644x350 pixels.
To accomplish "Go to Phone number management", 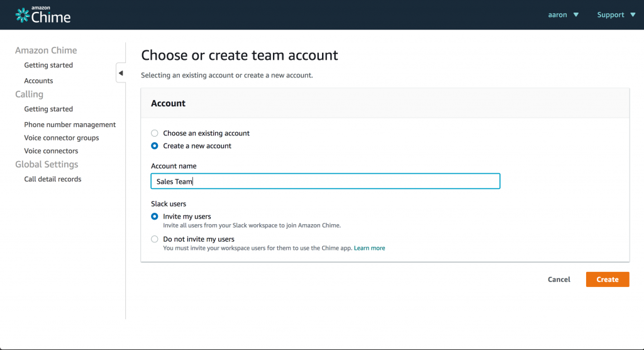I will click(70, 125).
